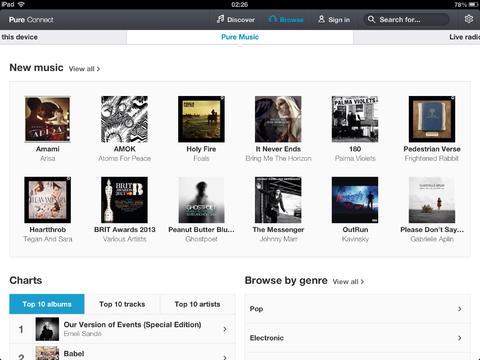Open the Sign in label
The width and height of the screenshot is (480, 360).
pos(339,20)
